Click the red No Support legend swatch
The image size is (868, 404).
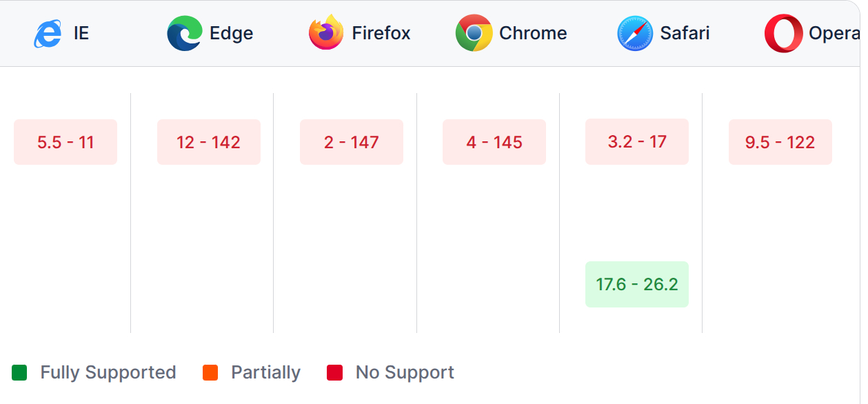(334, 373)
